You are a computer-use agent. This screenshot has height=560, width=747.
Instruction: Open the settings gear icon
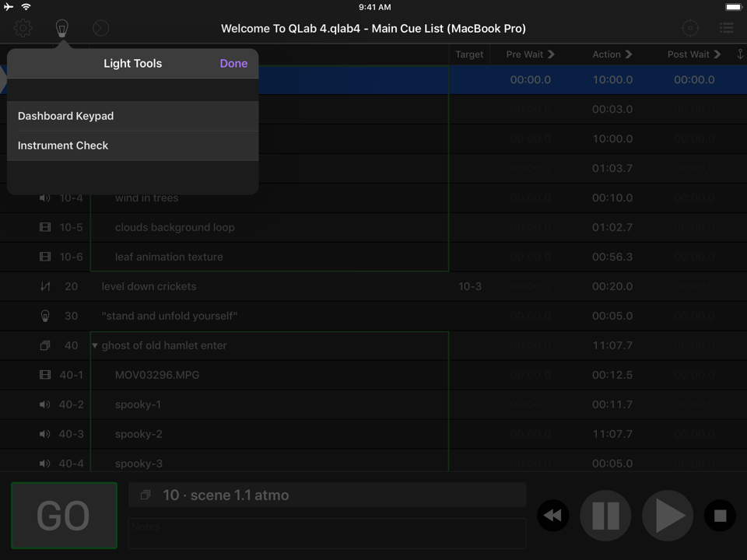click(x=23, y=29)
